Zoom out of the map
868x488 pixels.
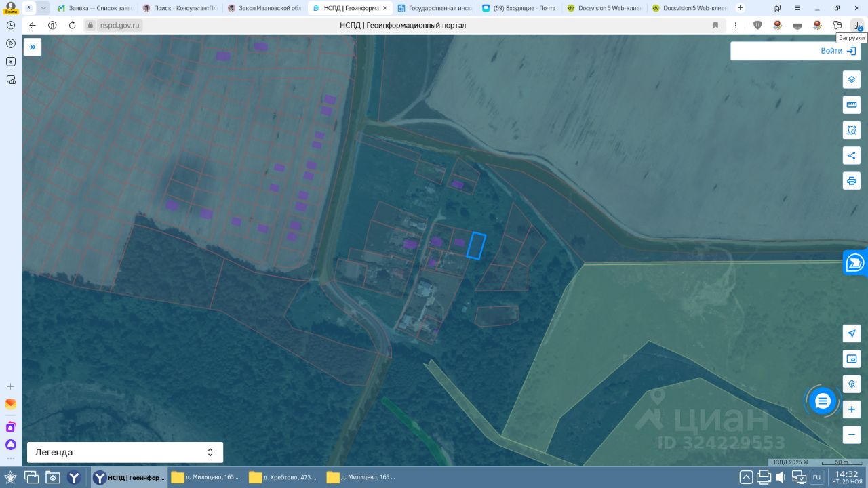(x=852, y=434)
